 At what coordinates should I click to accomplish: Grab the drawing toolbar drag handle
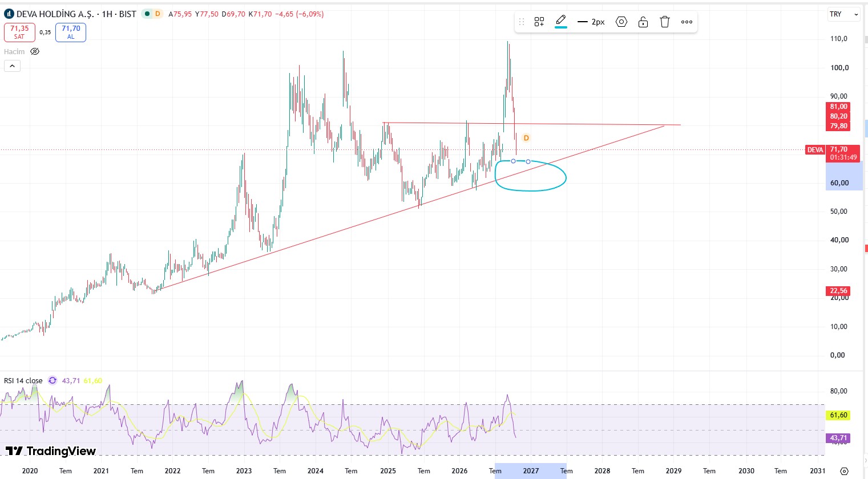(x=521, y=22)
